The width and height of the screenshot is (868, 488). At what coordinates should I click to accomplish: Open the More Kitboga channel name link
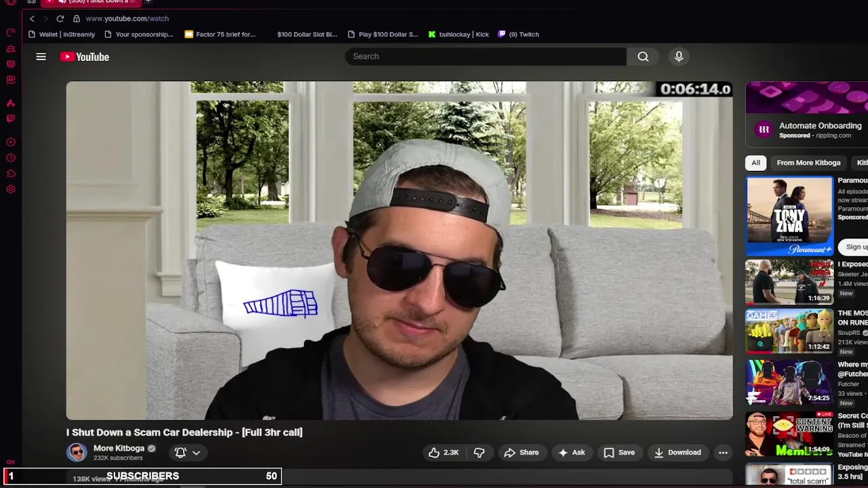click(119, 448)
